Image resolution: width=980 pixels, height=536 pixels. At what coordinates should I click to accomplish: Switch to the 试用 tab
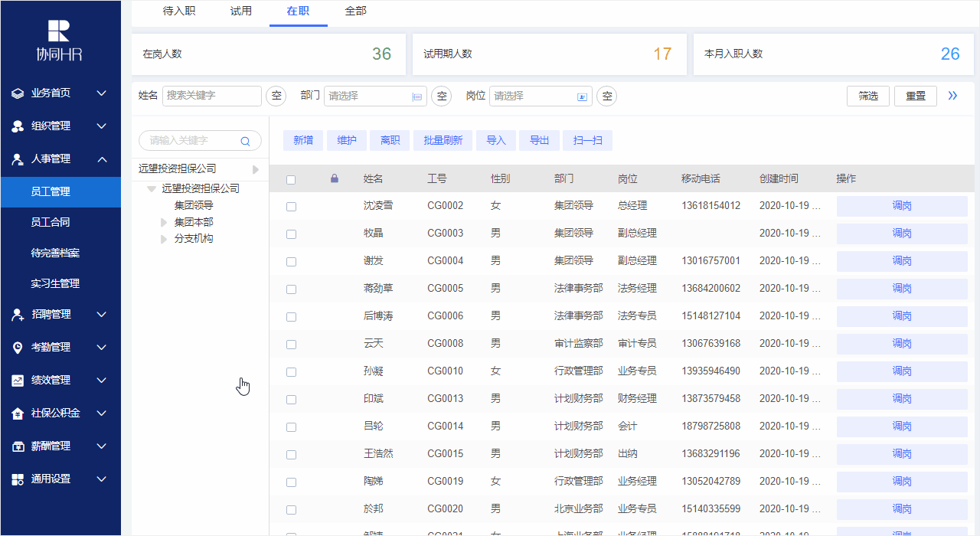coord(241,11)
